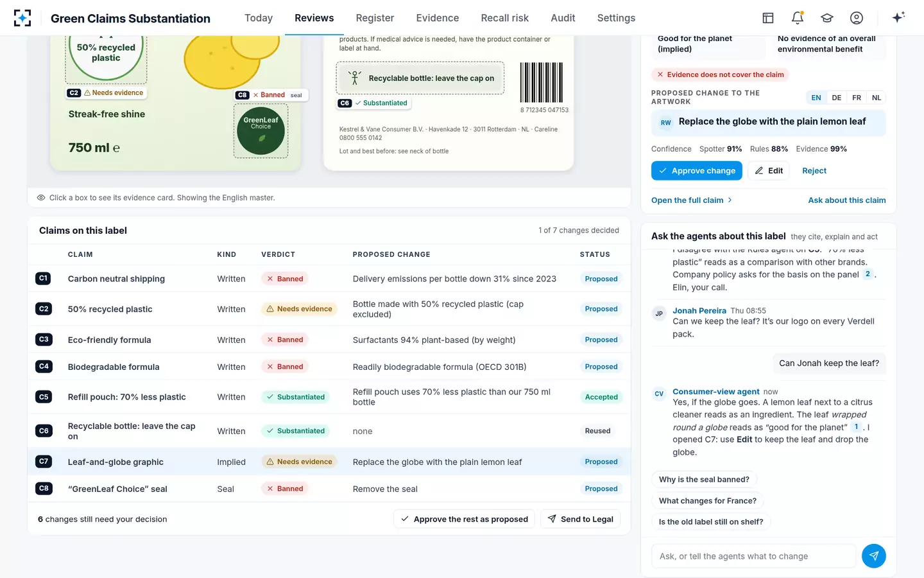
Task: Select the Eco-friendly formula claim
Action: pos(110,340)
